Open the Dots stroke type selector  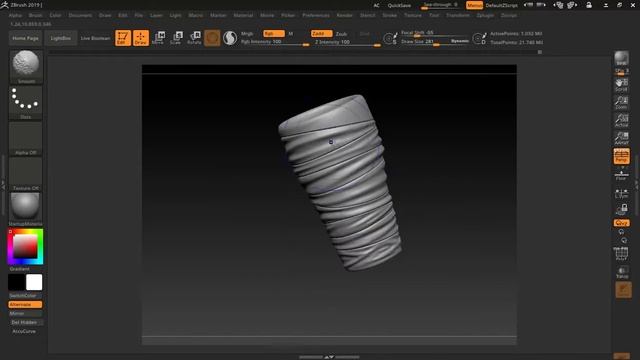point(26,102)
